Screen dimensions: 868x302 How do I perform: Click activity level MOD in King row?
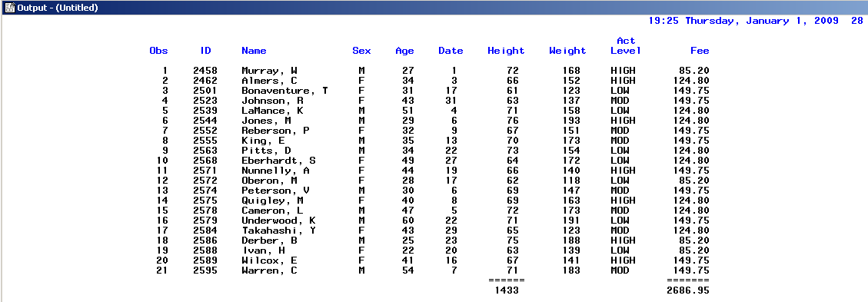[620, 141]
